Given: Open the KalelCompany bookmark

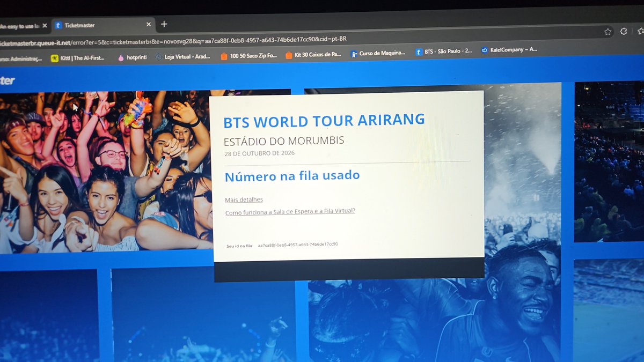Looking at the screenshot, I should (509, 50).
